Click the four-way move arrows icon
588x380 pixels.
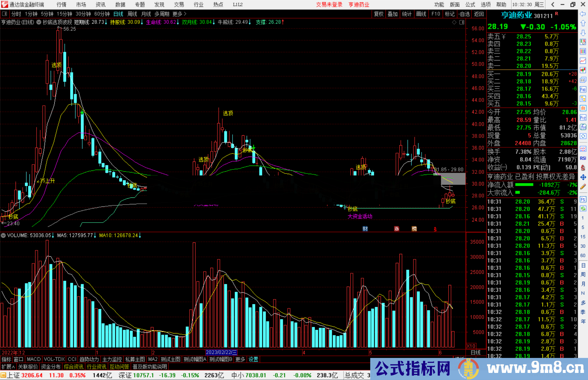pos(583,177)
